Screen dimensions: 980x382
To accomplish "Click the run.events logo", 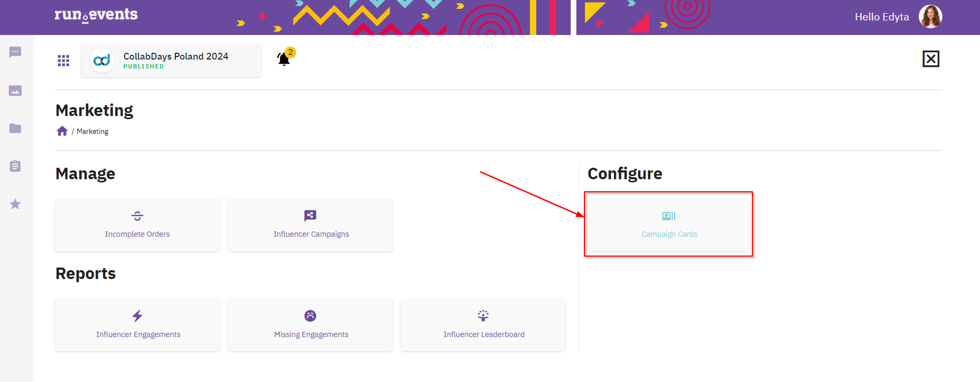I will [x=96, y=15].
